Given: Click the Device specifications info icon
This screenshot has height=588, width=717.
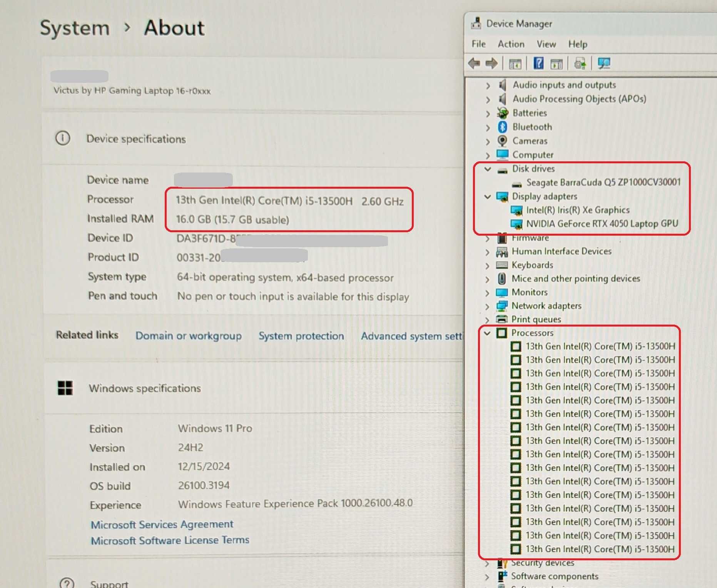Looking at the screenshot, I should (x=63, y=138).
